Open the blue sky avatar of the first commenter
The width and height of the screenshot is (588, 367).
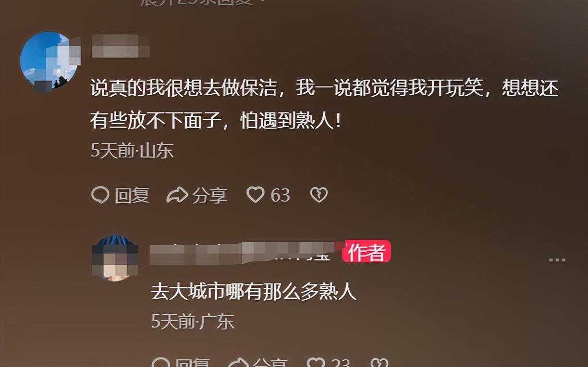click(49, 61)
